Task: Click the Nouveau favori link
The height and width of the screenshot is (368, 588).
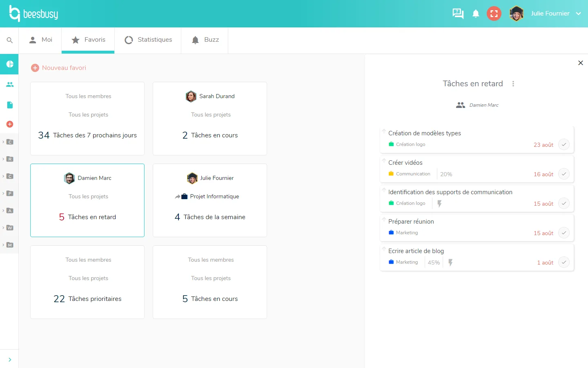Action: [64, 68]
